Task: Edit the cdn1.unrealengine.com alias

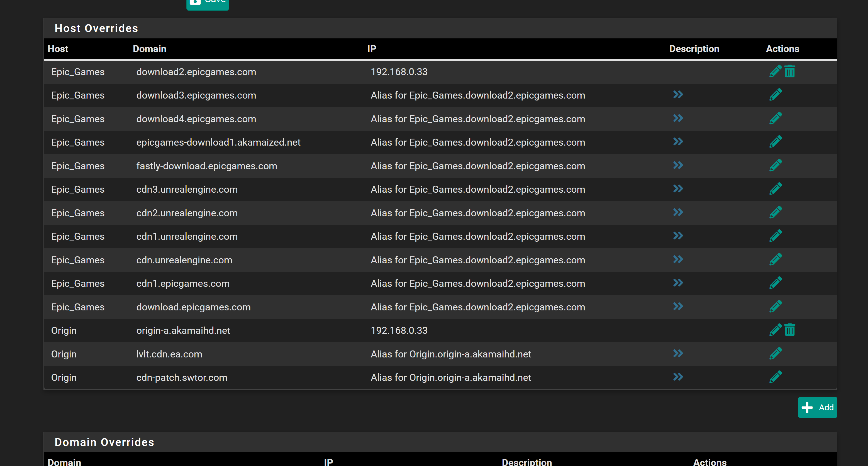Action: [x=775, y=236]
